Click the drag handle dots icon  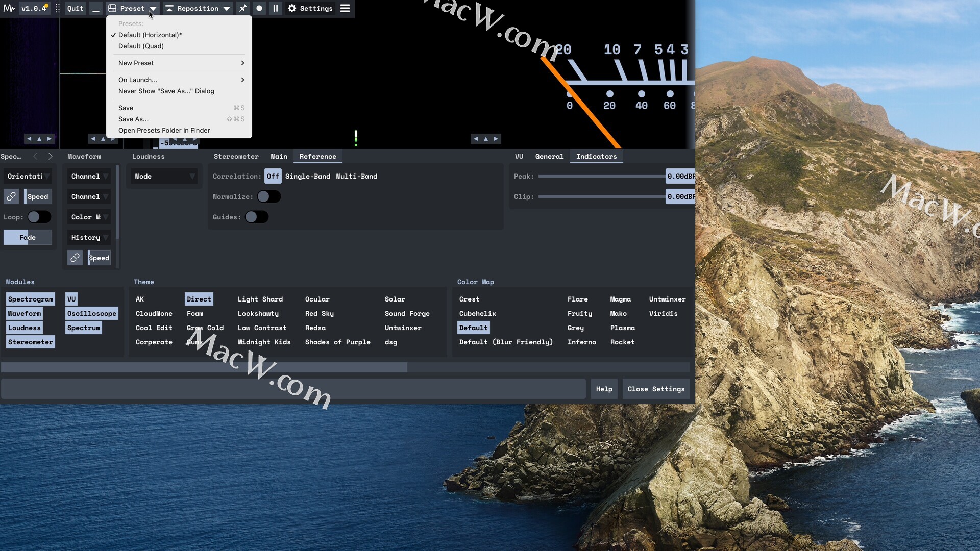click(58, 8)
